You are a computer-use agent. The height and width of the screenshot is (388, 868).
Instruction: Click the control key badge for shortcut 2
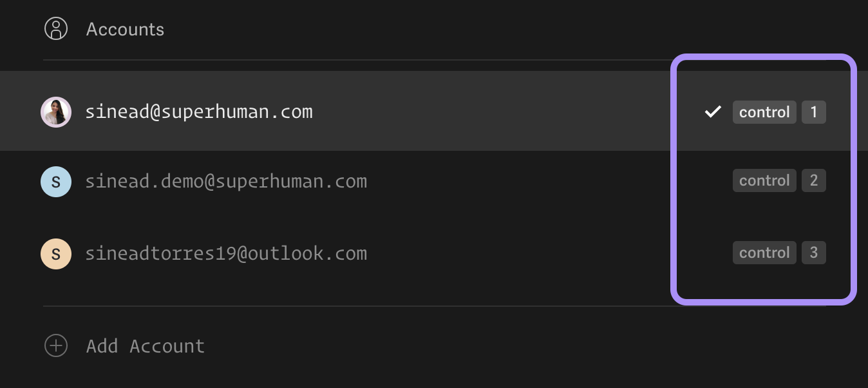tap(764, 180)
